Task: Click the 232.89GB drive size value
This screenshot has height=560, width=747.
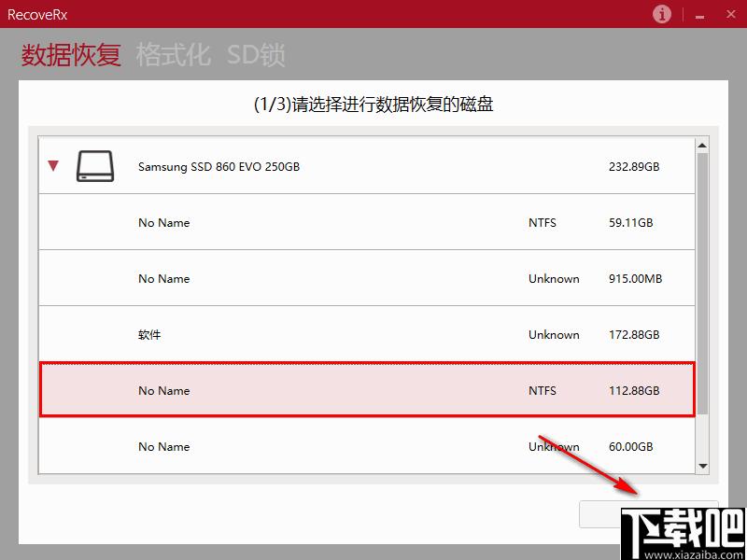Action: pos(634,167)
